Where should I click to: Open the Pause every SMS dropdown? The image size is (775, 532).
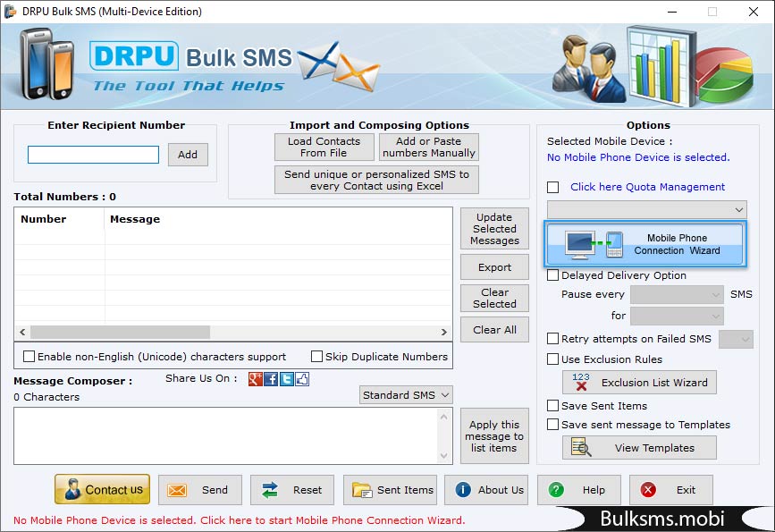pos(678,295)
